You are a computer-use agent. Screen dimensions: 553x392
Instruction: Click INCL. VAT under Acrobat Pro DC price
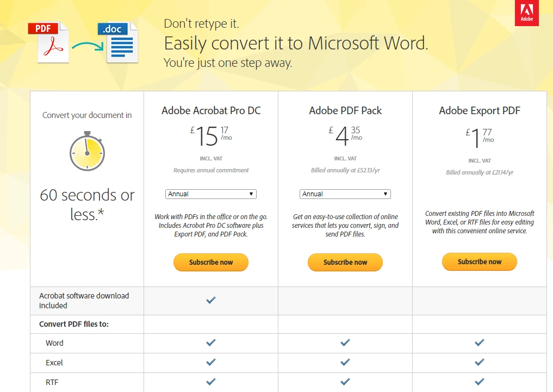[x=211, y=159]
